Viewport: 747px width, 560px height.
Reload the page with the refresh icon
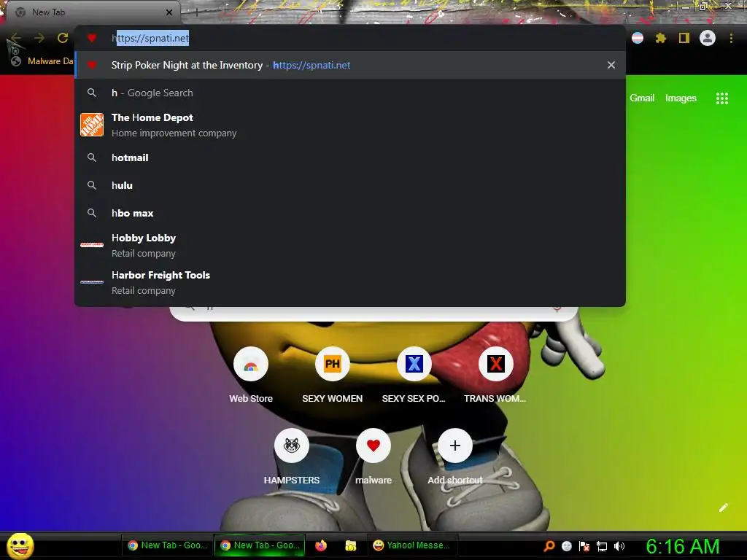coord(63,38)
